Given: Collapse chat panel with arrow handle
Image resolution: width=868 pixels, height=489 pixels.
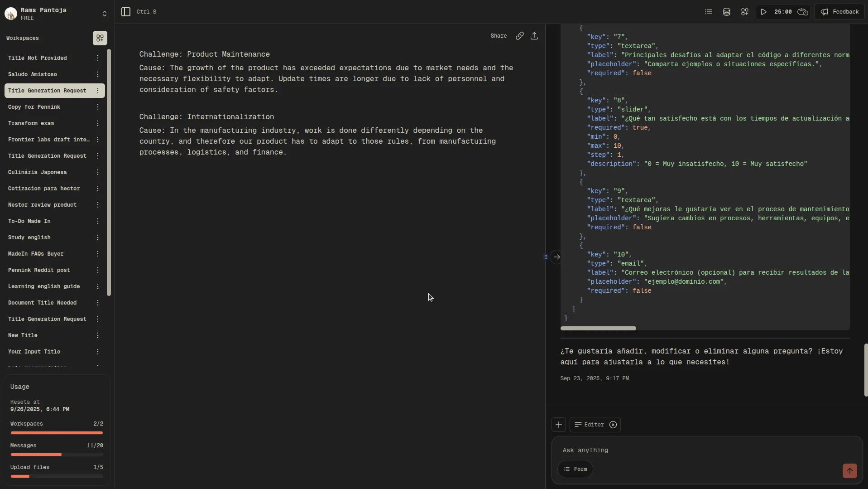Looking at the screenshot, I should (x=557, y=257).
